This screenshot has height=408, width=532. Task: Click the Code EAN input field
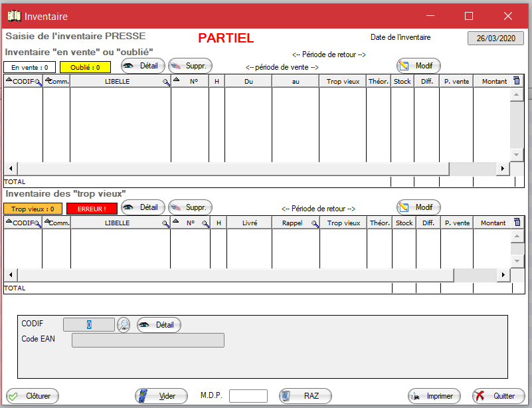point(147,340)
